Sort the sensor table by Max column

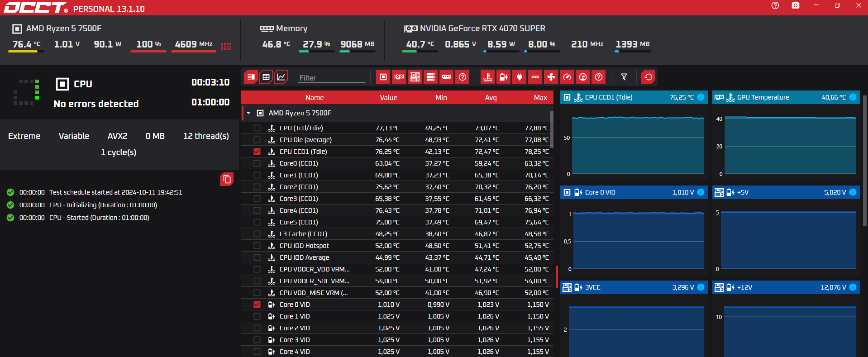click(540, 98)
